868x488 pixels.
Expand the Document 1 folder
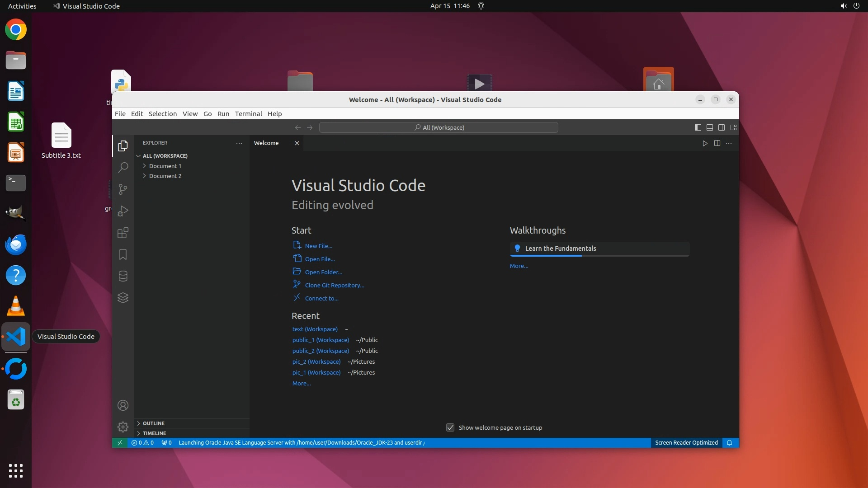(165, 166)
